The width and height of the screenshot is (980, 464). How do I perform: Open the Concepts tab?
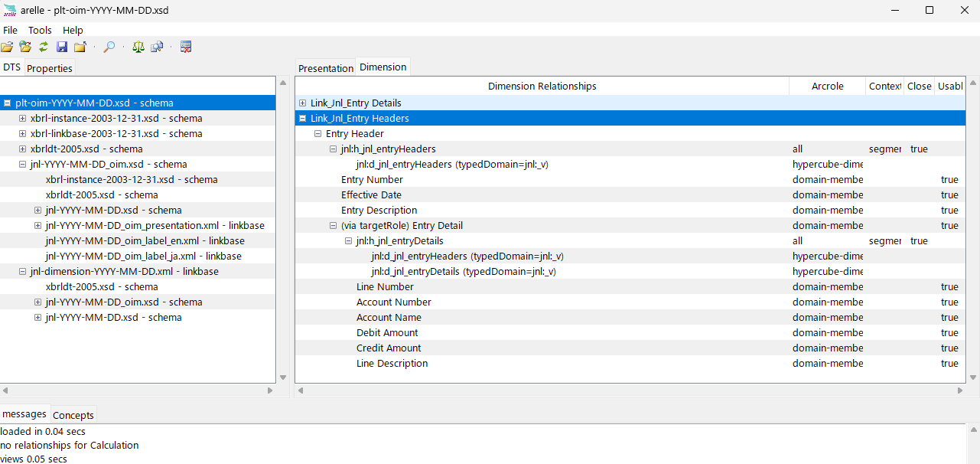[73, 415]
